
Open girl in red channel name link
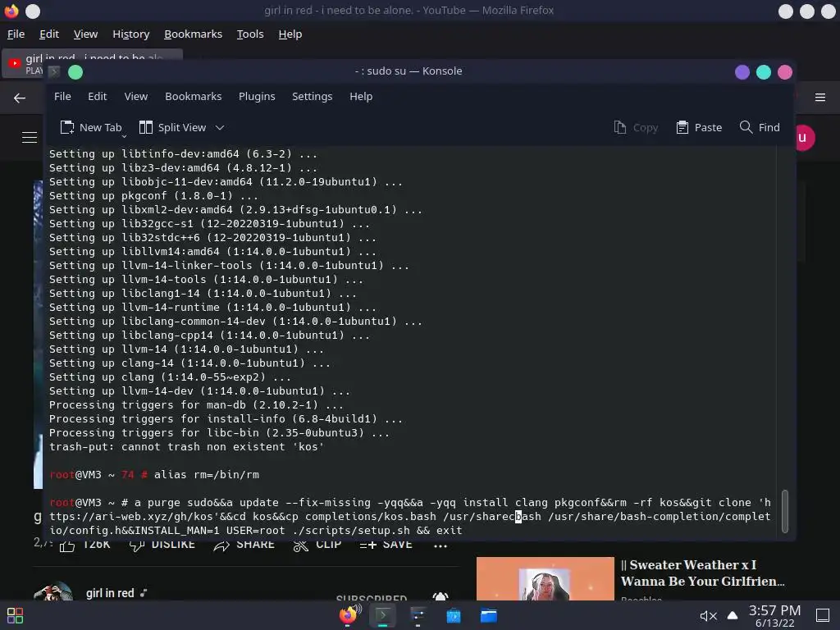110,593
